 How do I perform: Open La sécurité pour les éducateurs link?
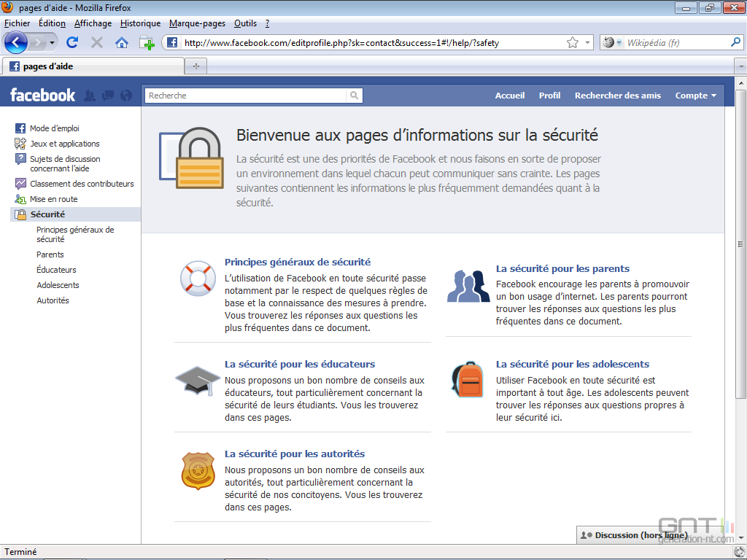click(x=300, y=365)
